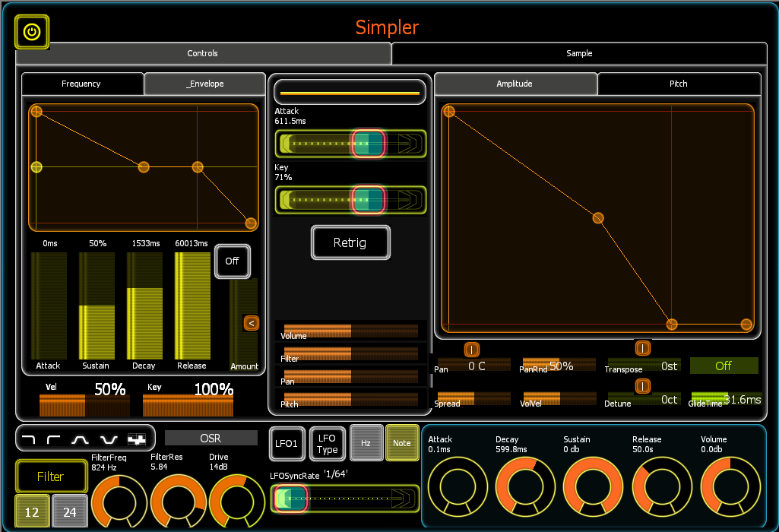Adjust the Drive knob
This screenshot has width=779, height=532.
237,502
